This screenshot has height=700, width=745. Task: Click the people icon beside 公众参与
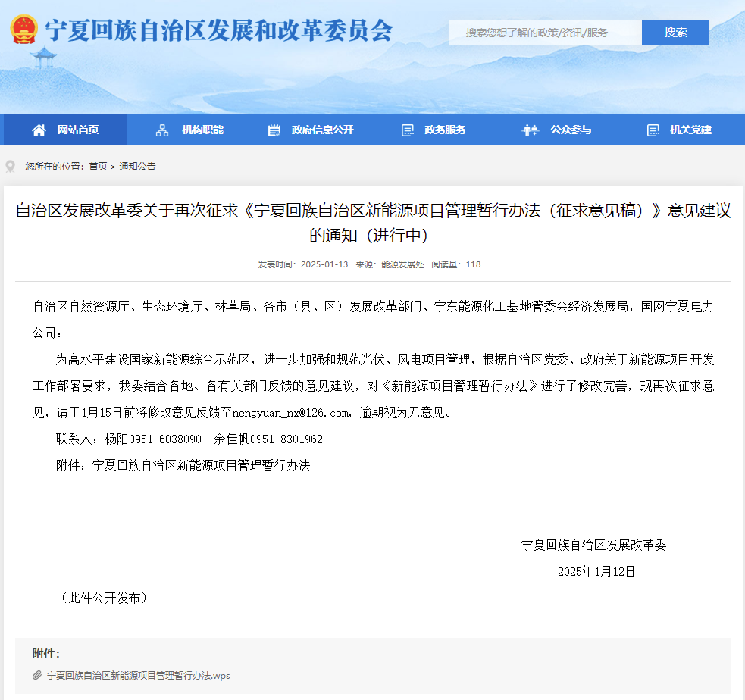point(531,130)
